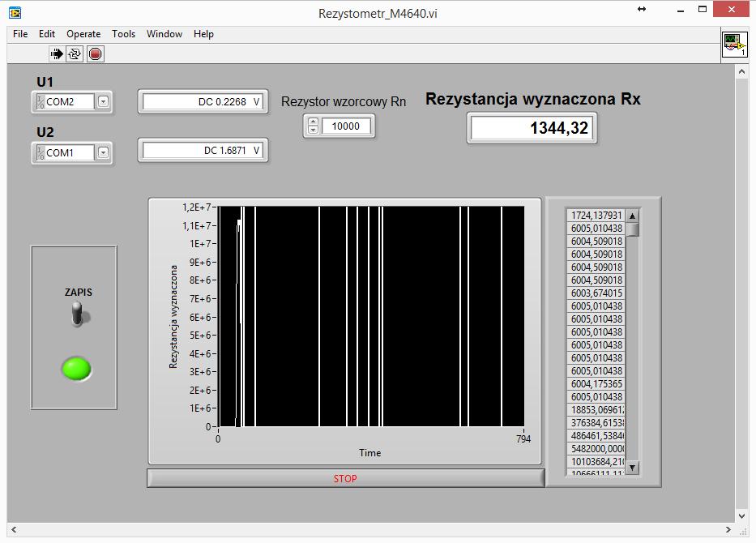Click the Run arrow toolbar icon
The height and width of the screenshot is (543, 756).
coord(57,54)
